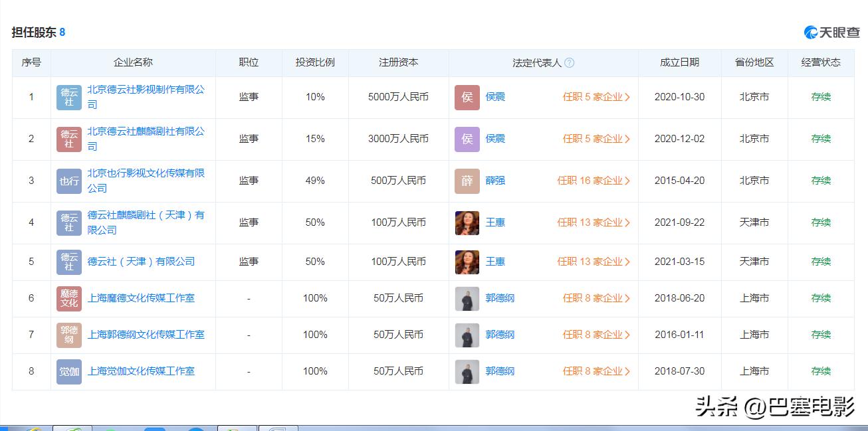Click the 郭德纲 studio logo in row 7
Image resolution: width=868 pixels, height=431 pixels.
(68, 335)
